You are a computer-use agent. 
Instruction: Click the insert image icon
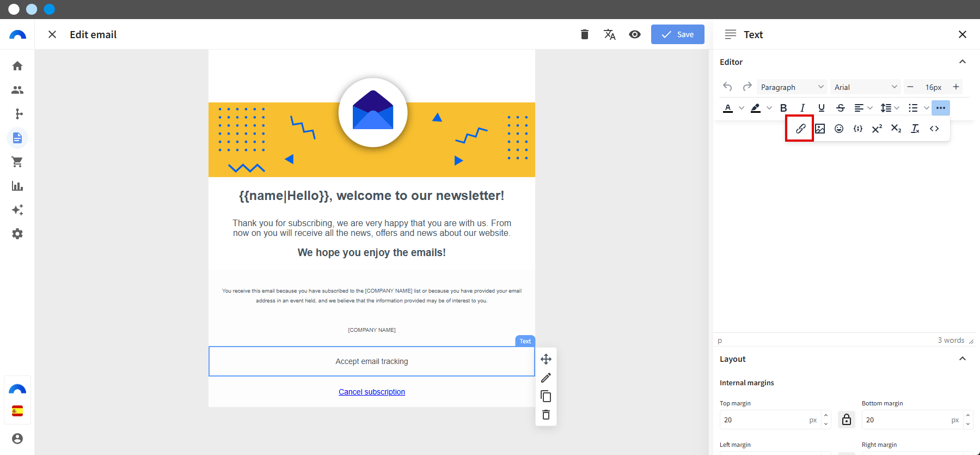tap(820, 129)
